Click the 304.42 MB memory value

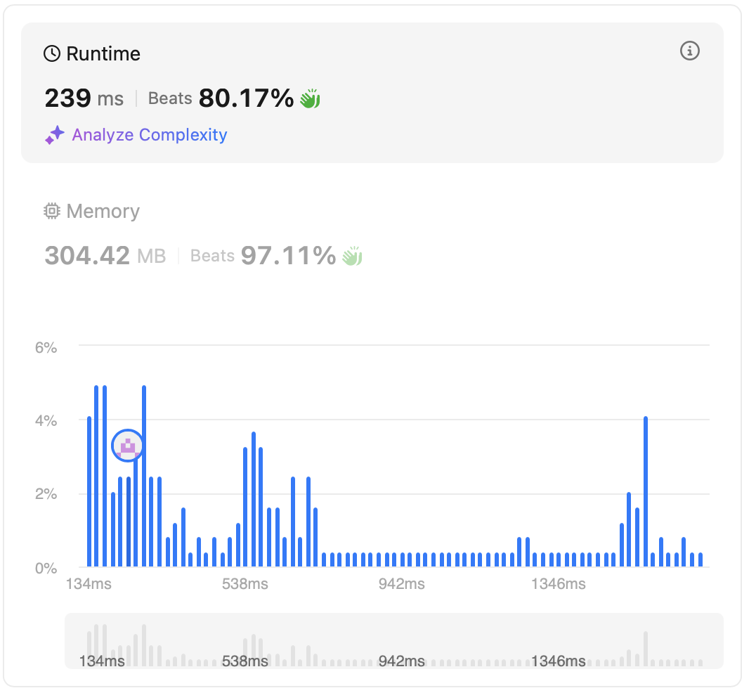pos(105,256)
